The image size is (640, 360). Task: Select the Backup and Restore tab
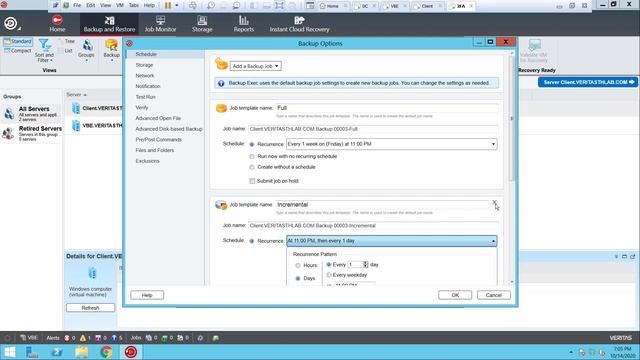pos(109,24)
